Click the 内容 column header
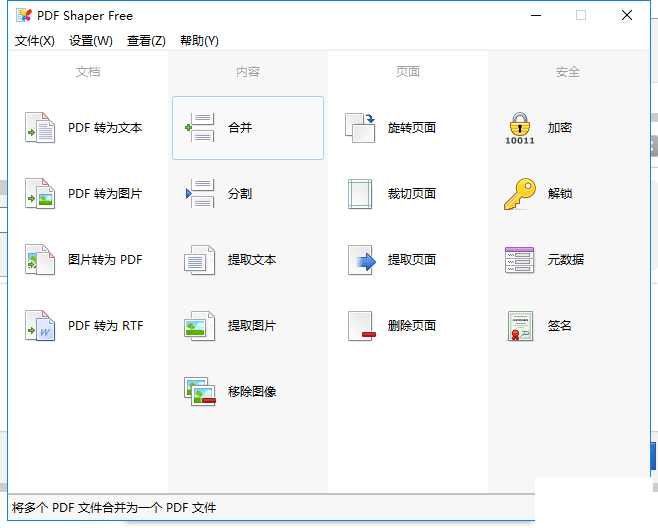 click(248, 72)
